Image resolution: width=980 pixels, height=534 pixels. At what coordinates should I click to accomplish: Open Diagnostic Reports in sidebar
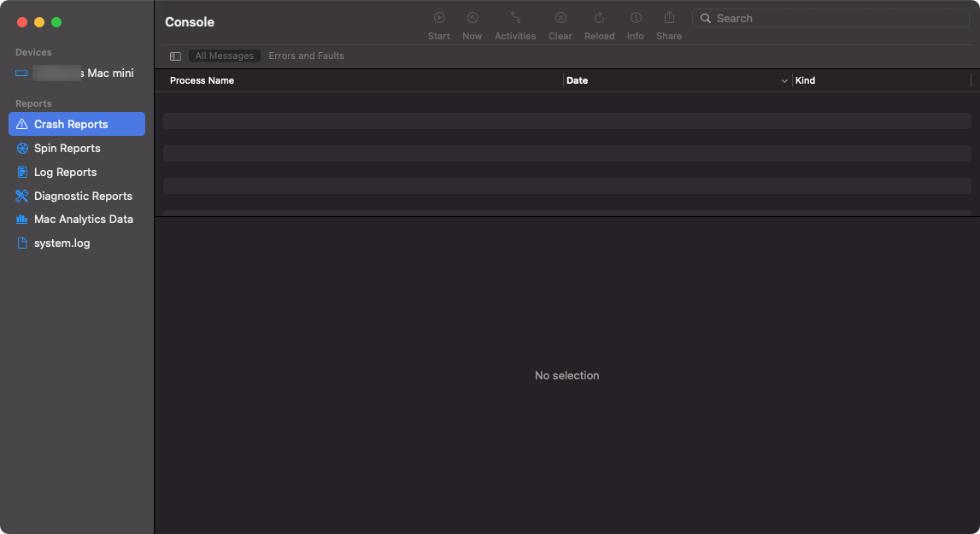[x=77, y=196]
